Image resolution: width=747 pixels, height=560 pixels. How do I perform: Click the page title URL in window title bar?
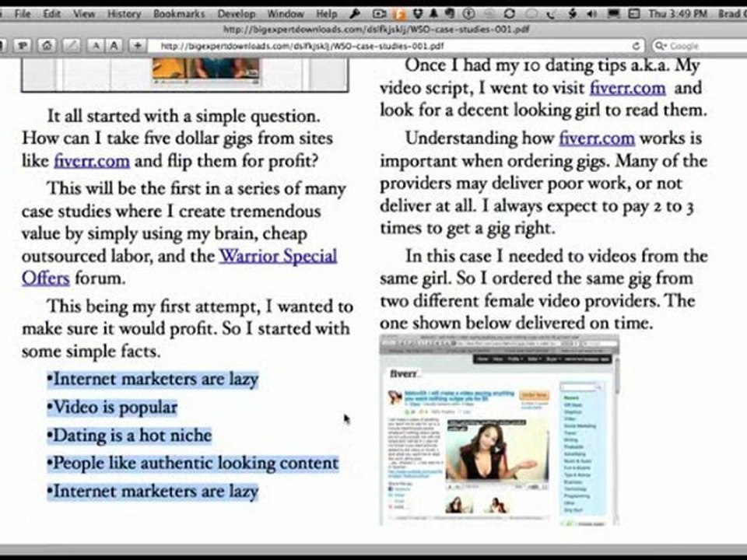click(x=376, y=30)
